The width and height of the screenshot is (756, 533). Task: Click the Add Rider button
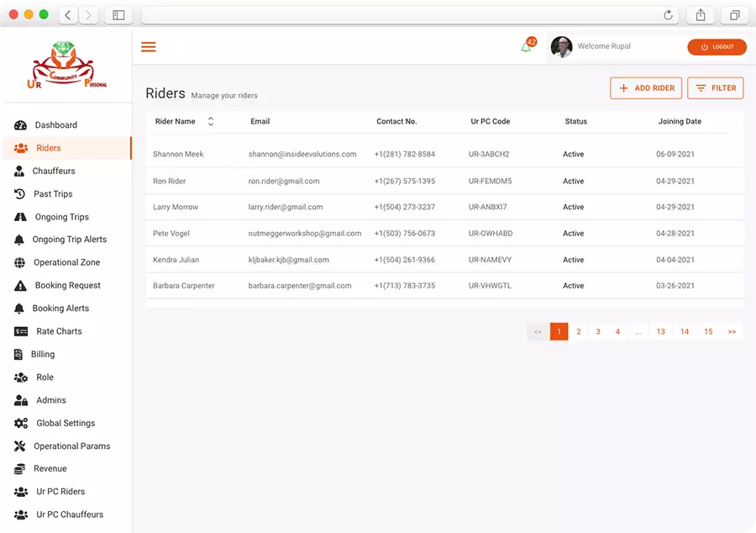(x=646, y=88)
